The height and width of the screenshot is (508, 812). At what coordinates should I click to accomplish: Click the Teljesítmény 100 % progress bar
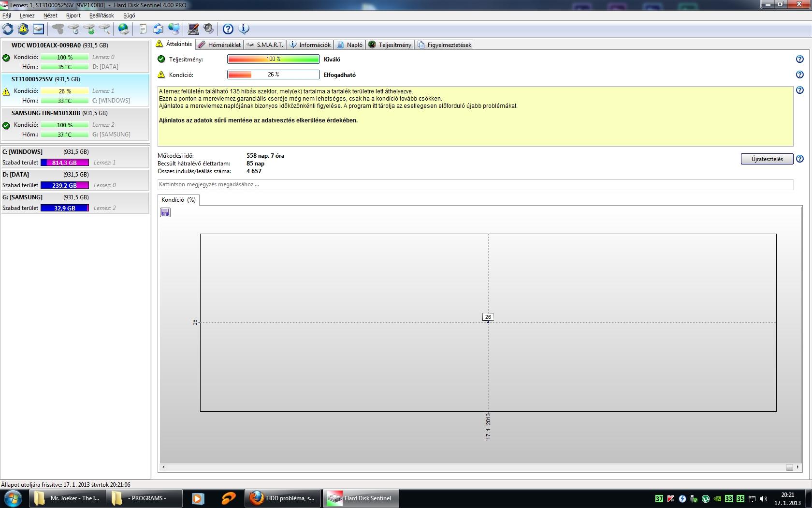click(x=274, y=59)
